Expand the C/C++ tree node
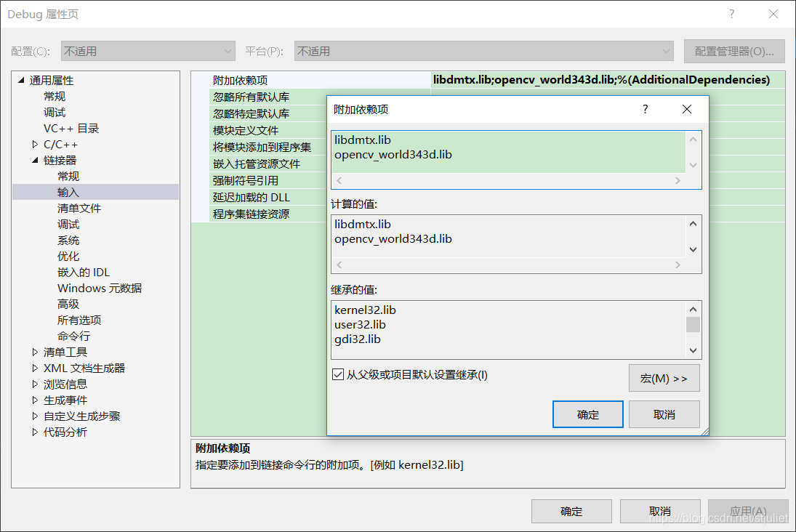796x532 pixels. 34,144
